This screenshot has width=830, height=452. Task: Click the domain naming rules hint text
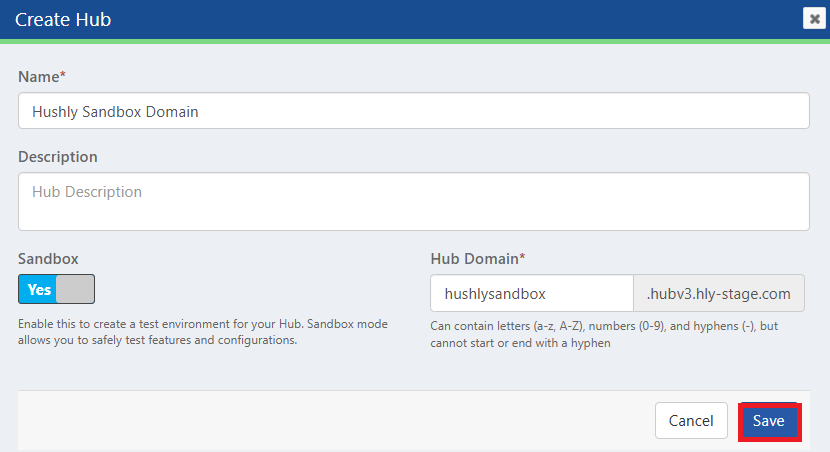coord(604,334)
